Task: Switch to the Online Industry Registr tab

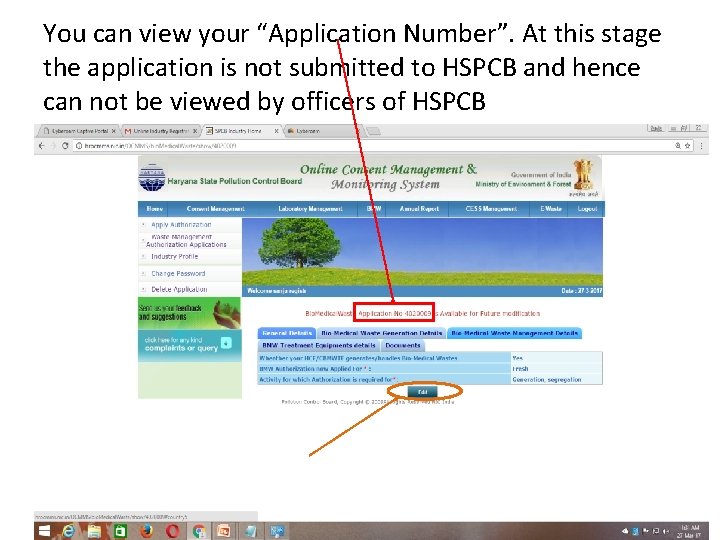Action: click(161, 131)
